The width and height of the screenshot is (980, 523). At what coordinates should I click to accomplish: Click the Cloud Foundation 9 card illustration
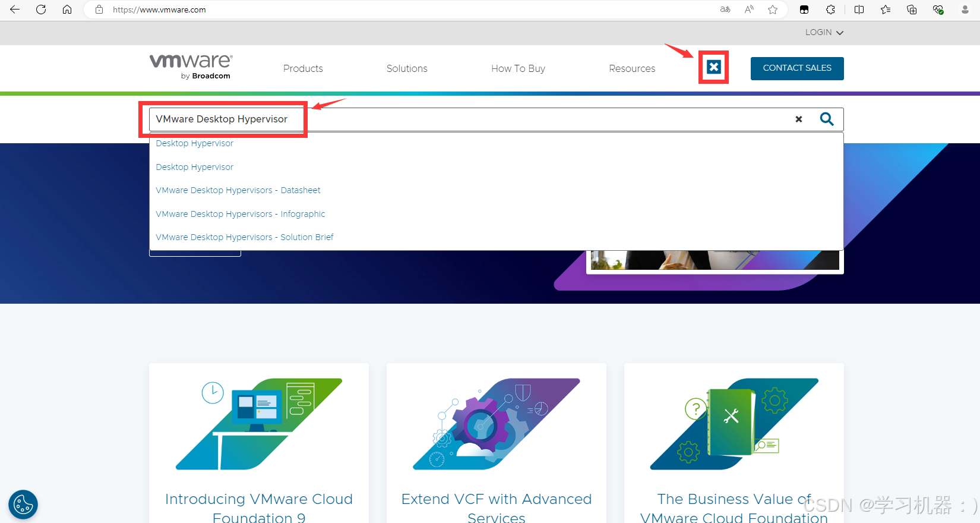click(x=259, y=424)
